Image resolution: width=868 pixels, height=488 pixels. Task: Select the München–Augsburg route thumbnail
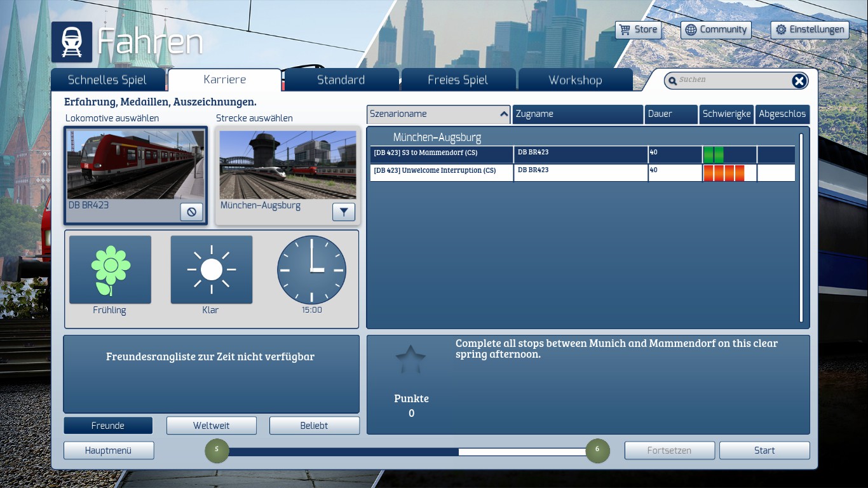(x=288, y=165)
